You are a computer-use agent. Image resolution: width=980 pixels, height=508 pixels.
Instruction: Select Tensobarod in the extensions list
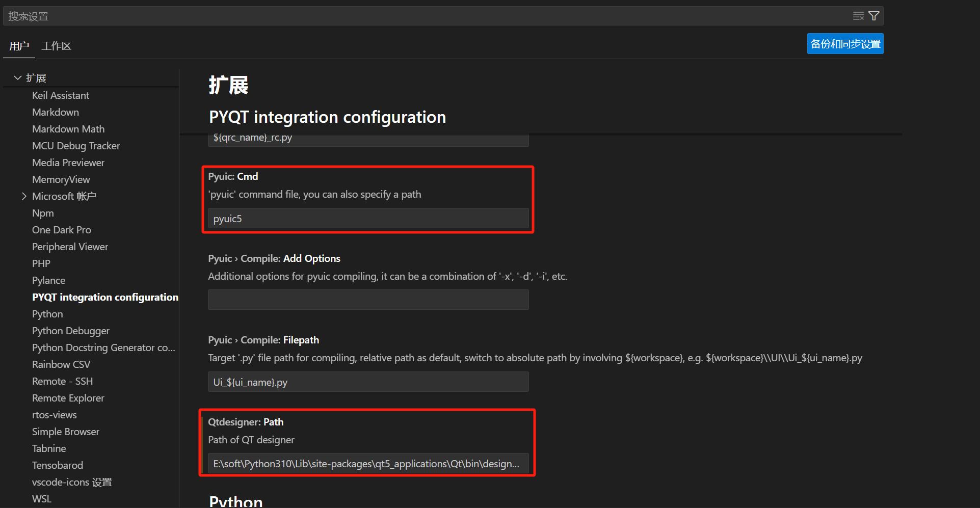(58, 465)
